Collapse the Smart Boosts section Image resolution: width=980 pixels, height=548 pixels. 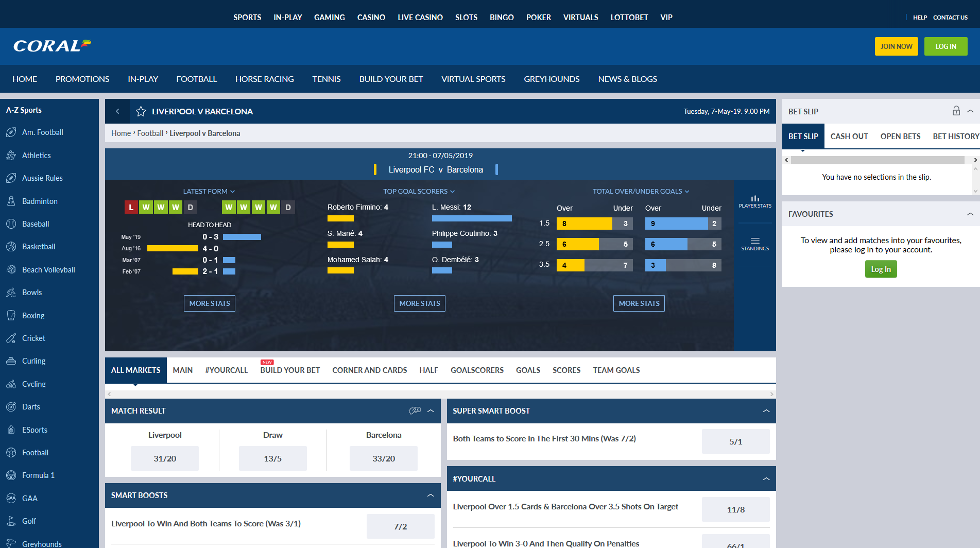pyautogui.click(x=431, y=495)
